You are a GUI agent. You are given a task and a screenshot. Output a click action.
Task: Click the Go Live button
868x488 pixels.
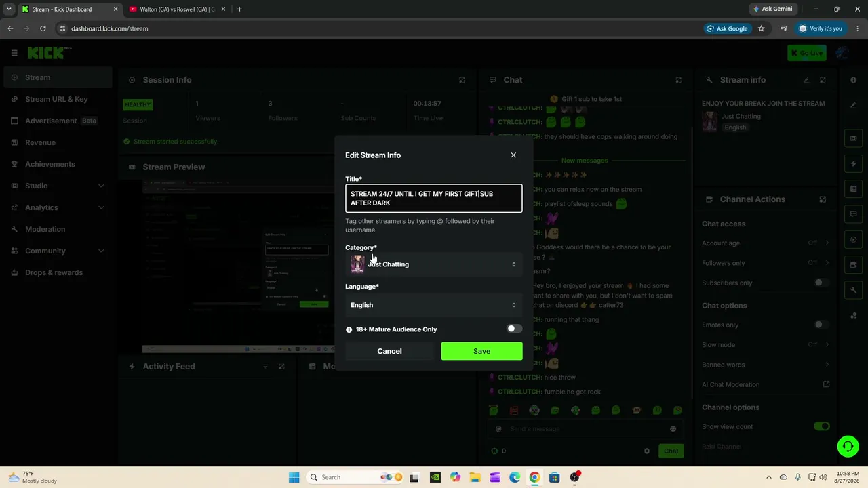click(807, 53)
